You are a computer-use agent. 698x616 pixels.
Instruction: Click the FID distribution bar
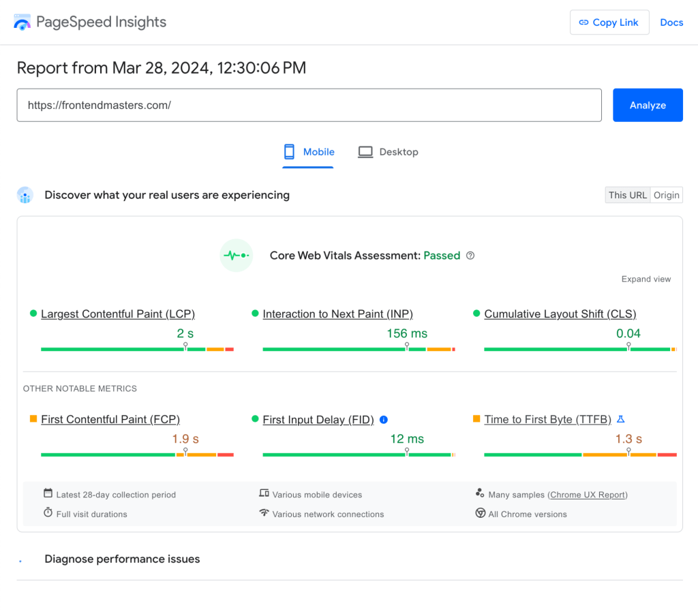(x=359, y=455)
